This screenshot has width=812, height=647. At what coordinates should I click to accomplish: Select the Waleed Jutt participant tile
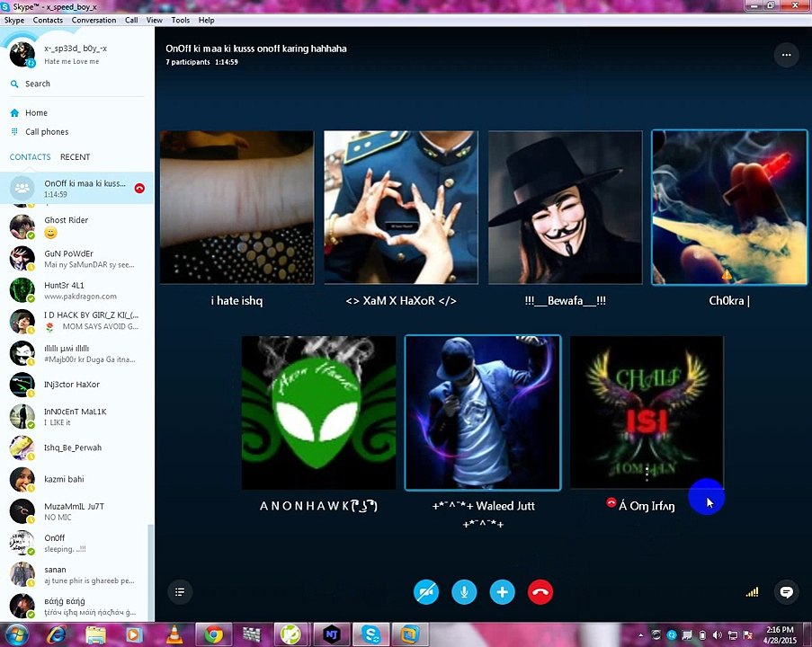coord(483,412)
